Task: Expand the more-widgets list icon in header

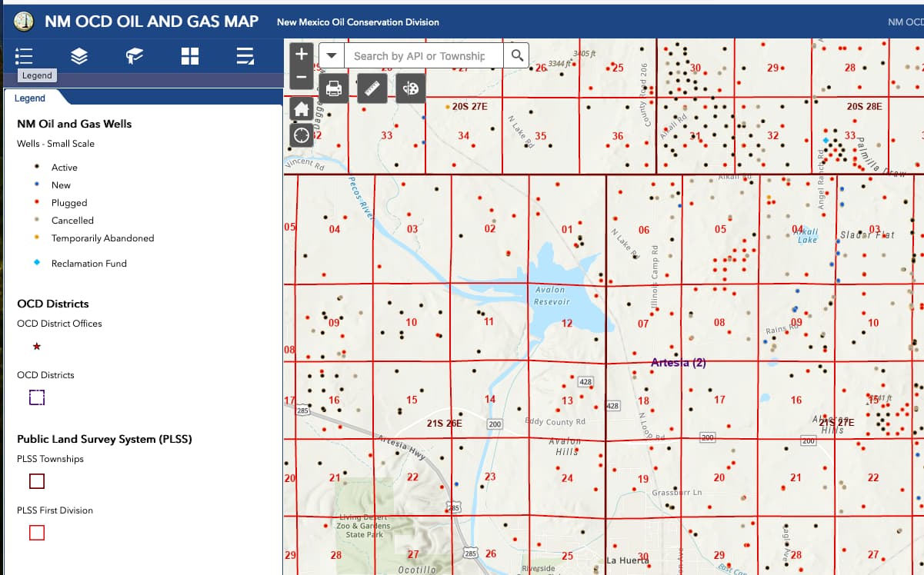Action: click(x=245, y=56)
